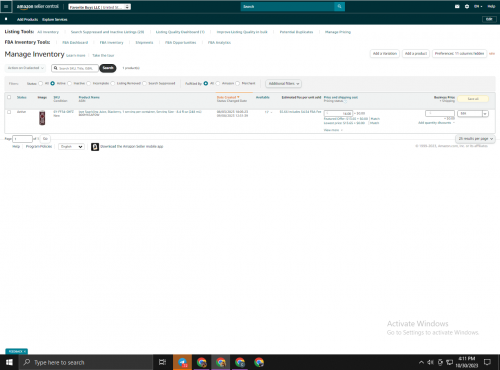Image resolution: width=500 pixels, height=370 pixels.
Task: Click the product price input field
Action: pyautogui.click(x=338, y=114)
